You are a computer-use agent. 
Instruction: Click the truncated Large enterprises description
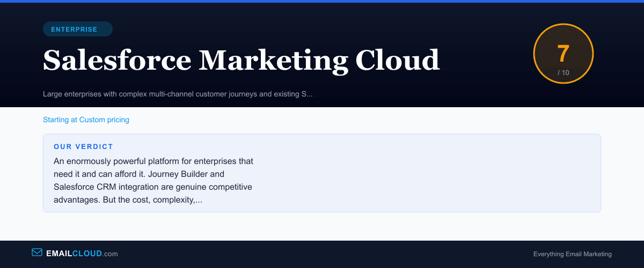click(x=177, y=94)
